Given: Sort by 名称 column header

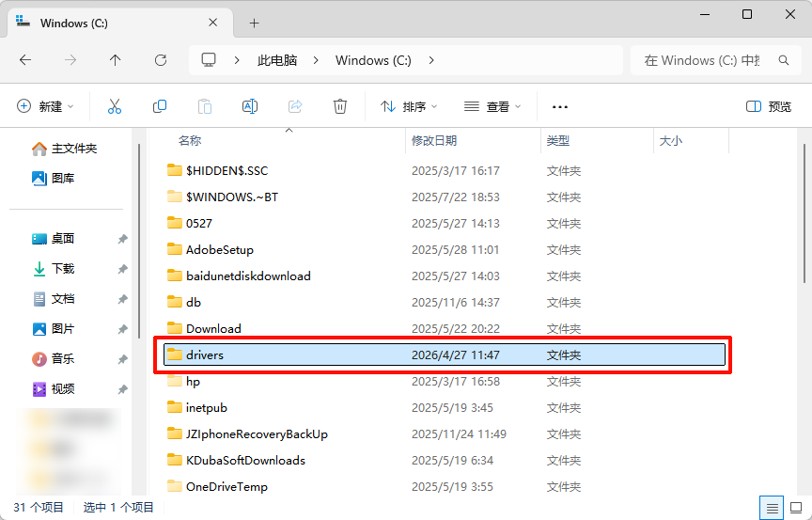Looking at the screenshot, I should 190,141.
